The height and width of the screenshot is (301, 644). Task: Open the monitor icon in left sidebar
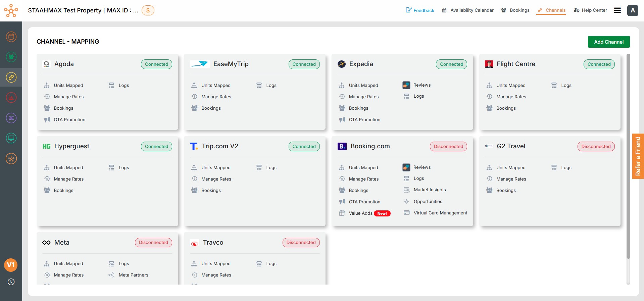11,138
